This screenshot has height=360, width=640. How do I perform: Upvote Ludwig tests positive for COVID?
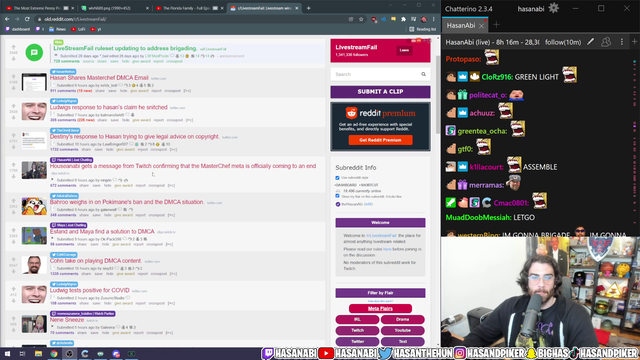click(x=13, y=289)
